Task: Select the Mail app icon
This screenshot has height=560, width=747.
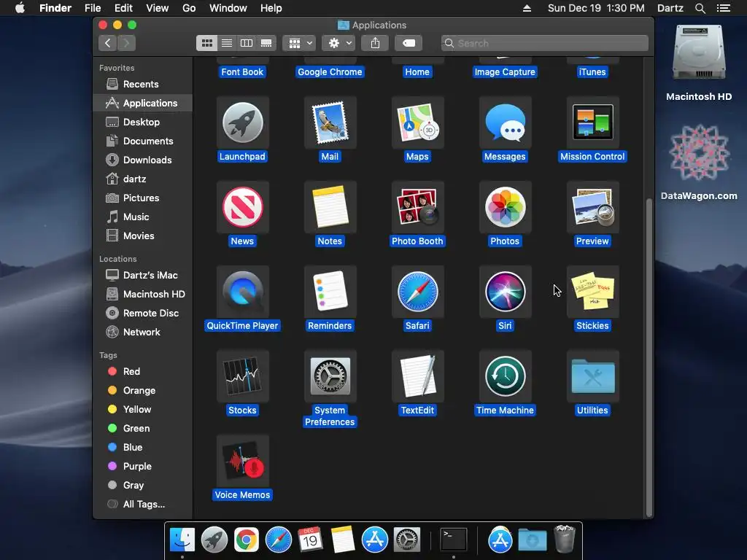Action: (330, 122)
